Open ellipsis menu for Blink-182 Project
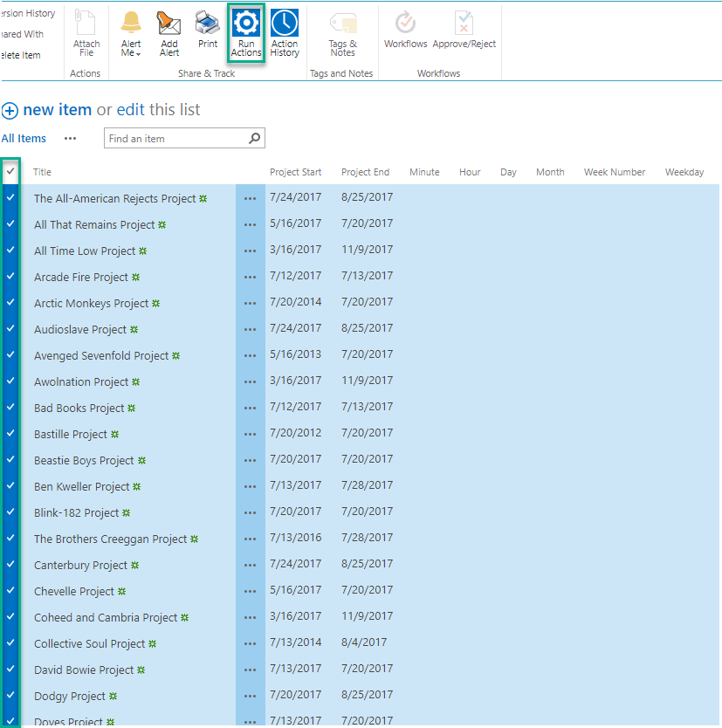This screenshot has height=728, width=722. click(251, 513)
